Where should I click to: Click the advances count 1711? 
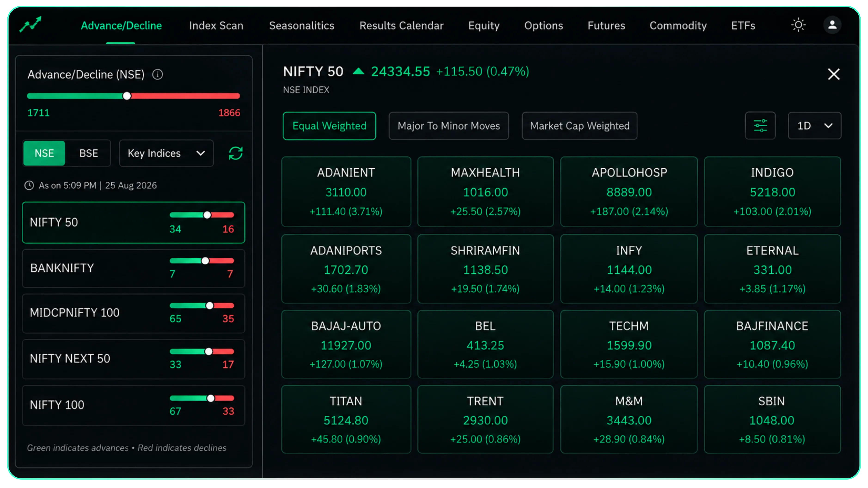tap(38, 112)
